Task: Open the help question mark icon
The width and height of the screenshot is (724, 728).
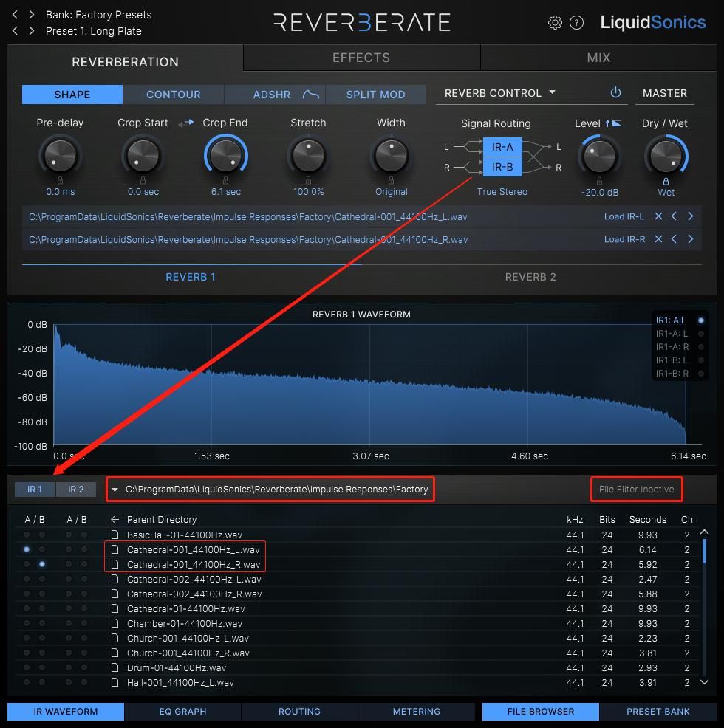Action: point(577,22)
